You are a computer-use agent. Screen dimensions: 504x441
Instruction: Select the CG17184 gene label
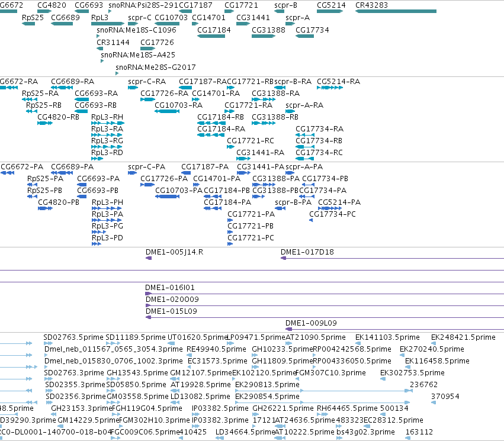[214, 30]
